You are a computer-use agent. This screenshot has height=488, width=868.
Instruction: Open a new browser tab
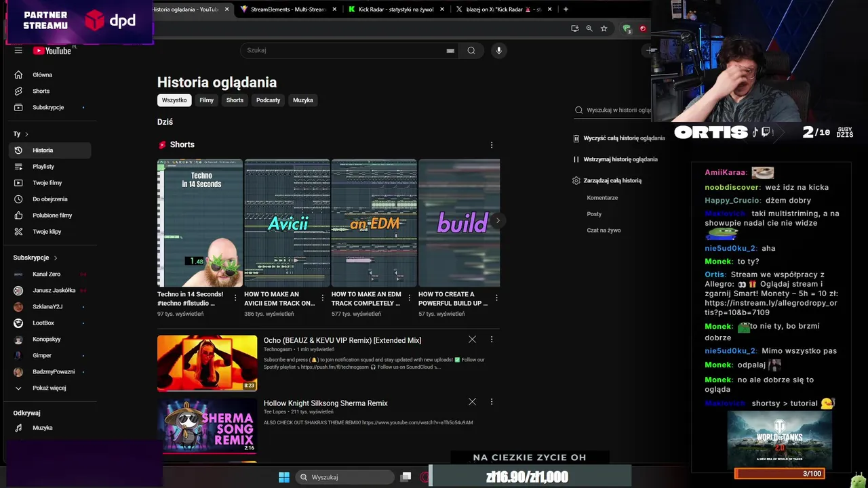[x=566, y=9]
